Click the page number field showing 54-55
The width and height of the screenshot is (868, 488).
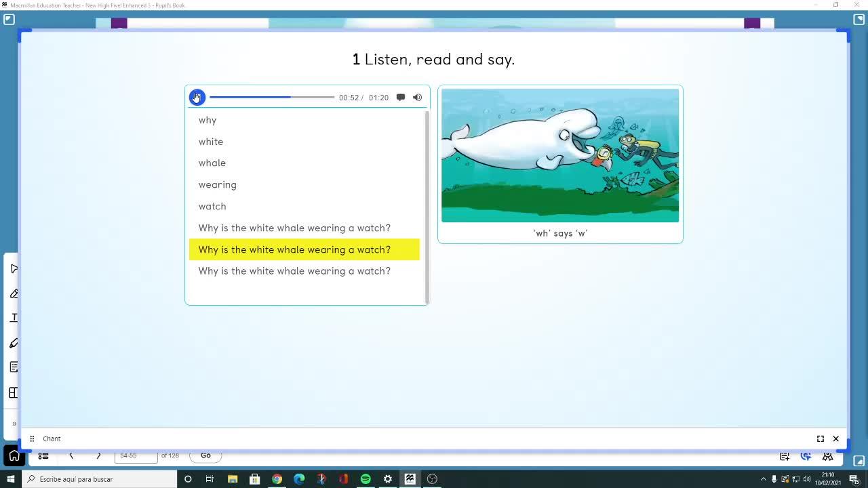tap(136, 455)
